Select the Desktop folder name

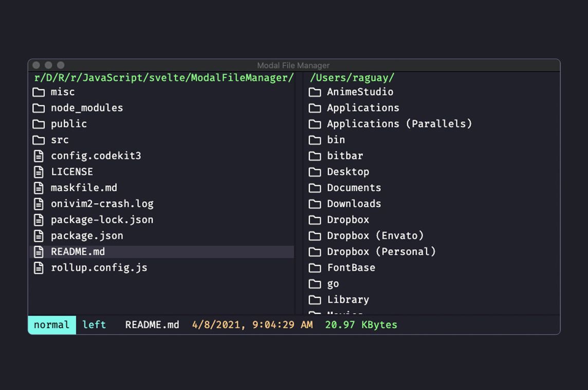[x=348, y=172]
